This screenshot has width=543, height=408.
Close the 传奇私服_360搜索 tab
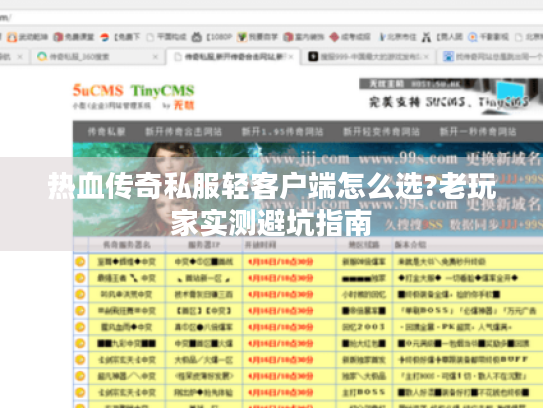[155, 56]
